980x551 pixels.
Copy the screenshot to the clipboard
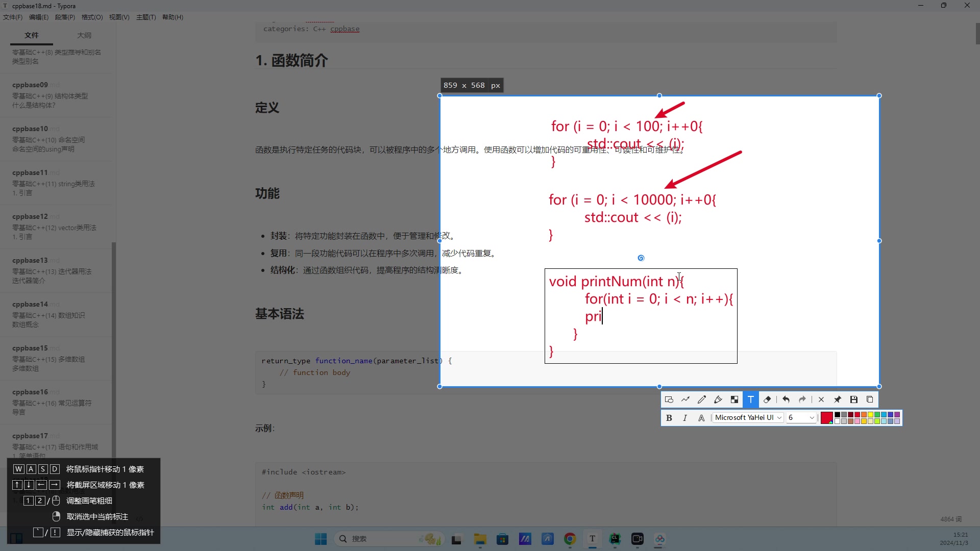click(870, 399)
